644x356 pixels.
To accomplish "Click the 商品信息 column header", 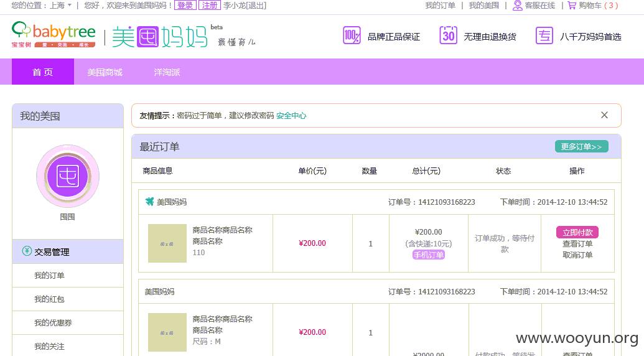I will [x=157, y=171].
